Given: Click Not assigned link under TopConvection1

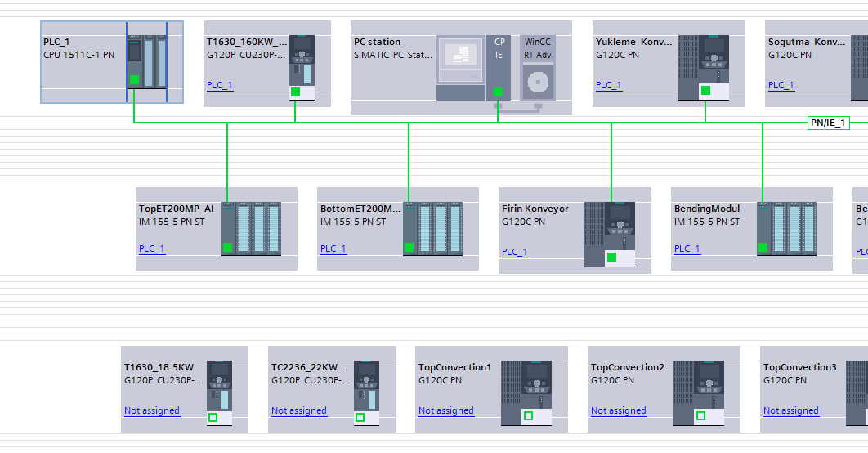Looking at the screenshot, I should [x=446, y=410].
